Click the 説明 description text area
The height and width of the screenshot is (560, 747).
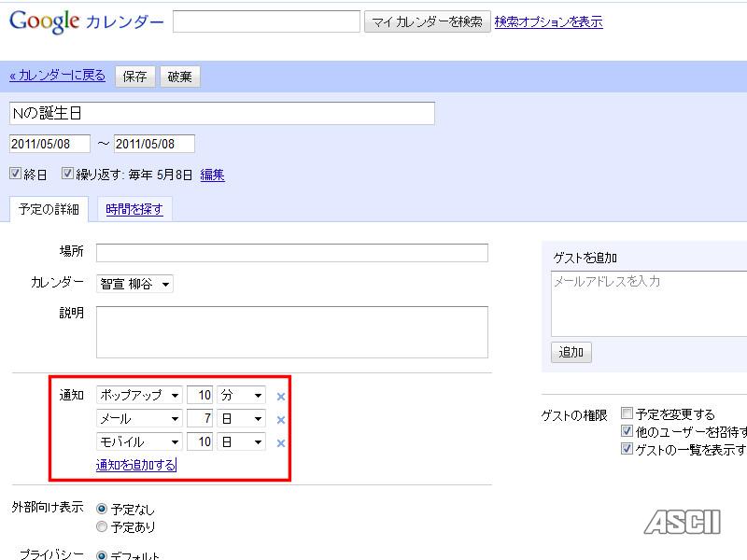click(292, 332)
